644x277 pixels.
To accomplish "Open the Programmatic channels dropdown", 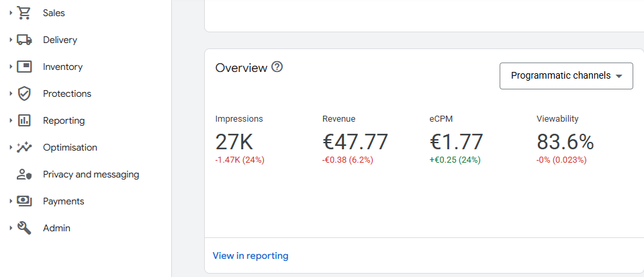I will point(566,76).
